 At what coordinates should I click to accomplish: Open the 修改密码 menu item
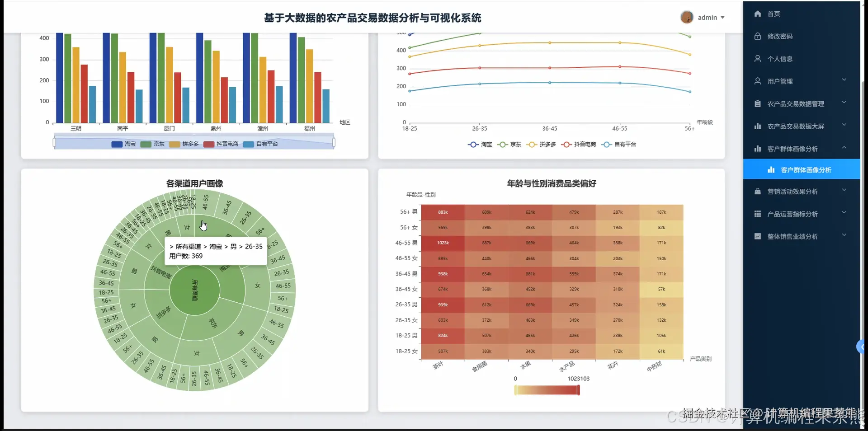click(802, 36)
